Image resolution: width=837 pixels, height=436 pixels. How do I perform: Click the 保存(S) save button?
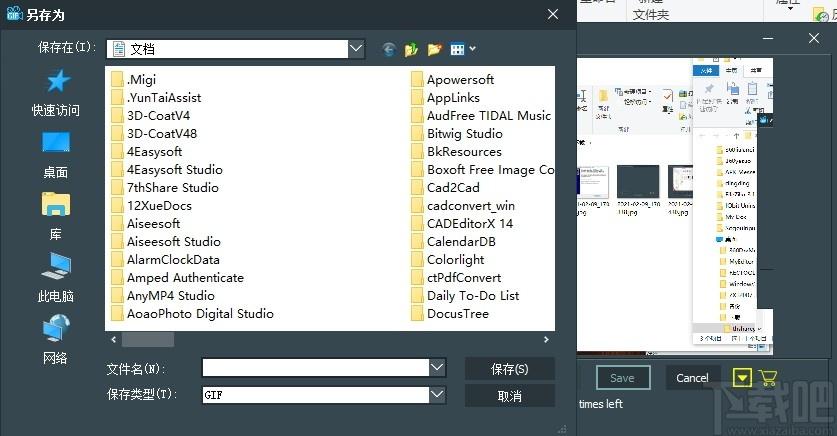tap(509, 369)
